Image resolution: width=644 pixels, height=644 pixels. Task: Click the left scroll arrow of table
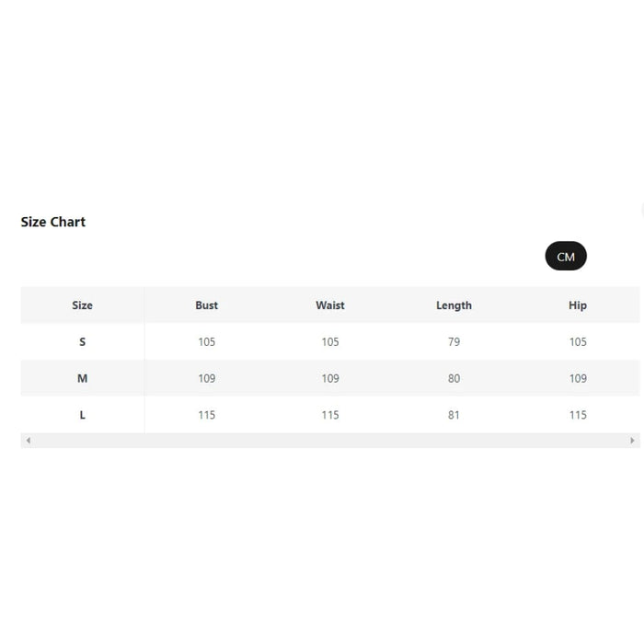click(28, 441)
